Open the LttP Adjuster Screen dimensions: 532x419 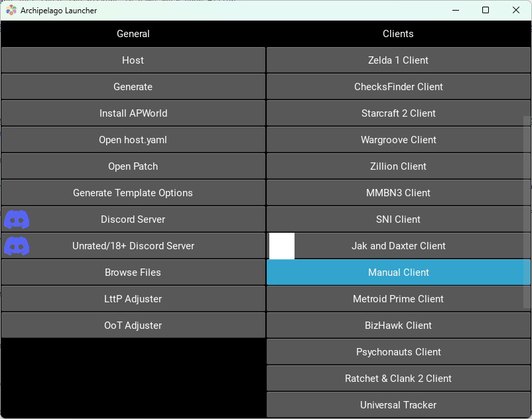tap(133, 298)
